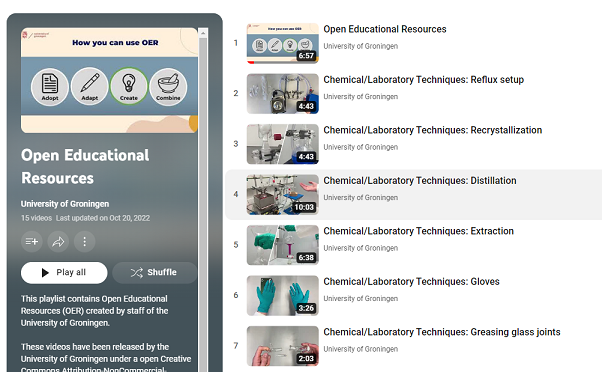Click the index number 1 of first row
Viewport: 602px width, 372px height.
click(236, 43)
